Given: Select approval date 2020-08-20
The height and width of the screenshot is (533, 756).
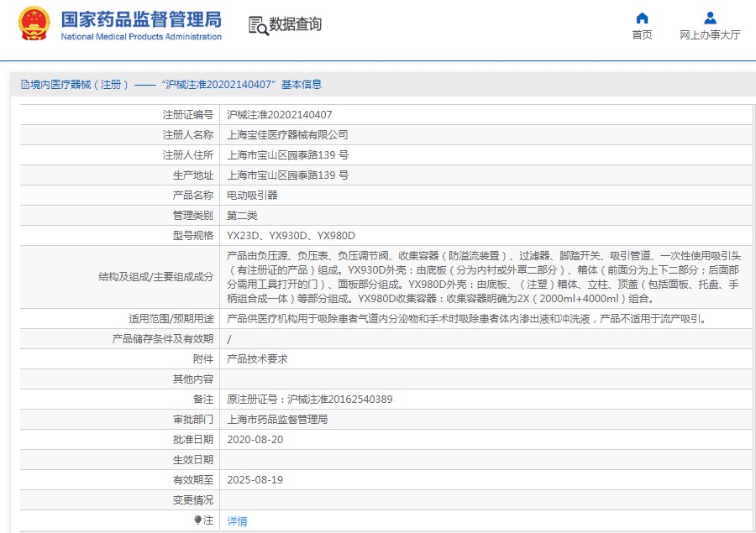Looking at the screenshot, I should [x=255, y=440].
